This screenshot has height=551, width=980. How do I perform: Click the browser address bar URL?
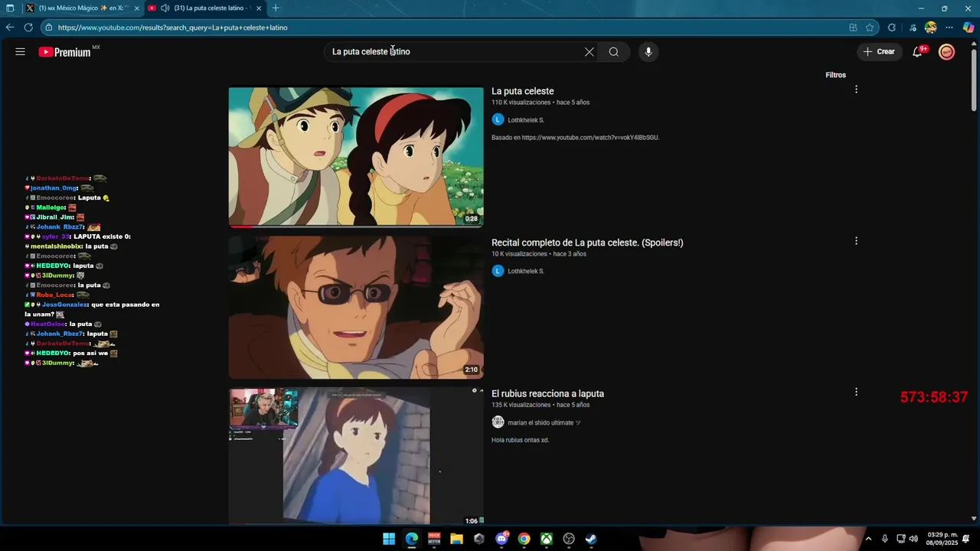[x=172, y=28]
